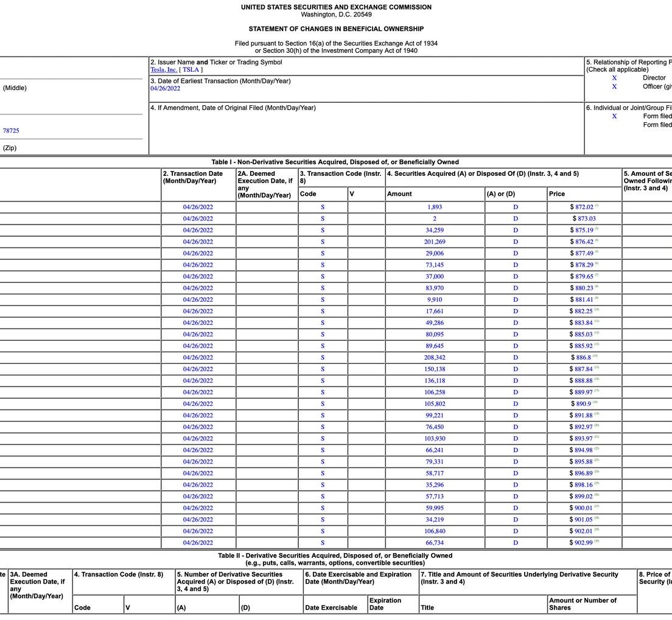Click the amount 29,006
Viewport: 672px width, 620px height.
point(435,253)
